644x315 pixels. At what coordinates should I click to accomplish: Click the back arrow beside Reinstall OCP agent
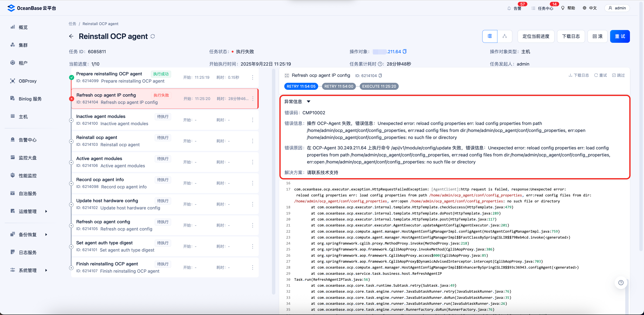pyautogui.click(x=71, y=36)
